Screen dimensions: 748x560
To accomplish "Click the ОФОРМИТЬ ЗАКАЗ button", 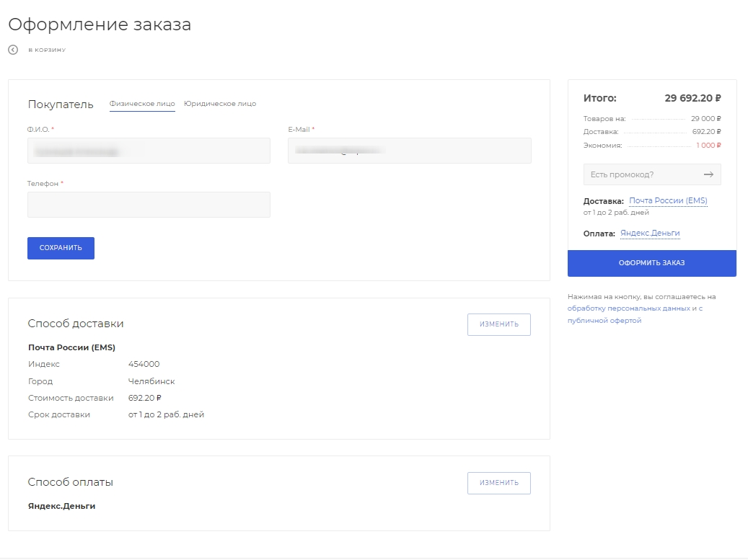I will 651,263.
